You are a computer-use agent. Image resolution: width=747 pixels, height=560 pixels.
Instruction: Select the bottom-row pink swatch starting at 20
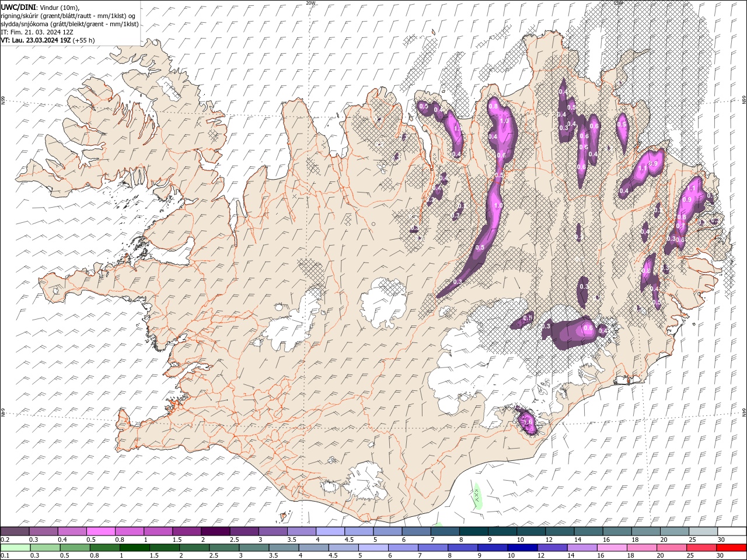pos(671,548)
